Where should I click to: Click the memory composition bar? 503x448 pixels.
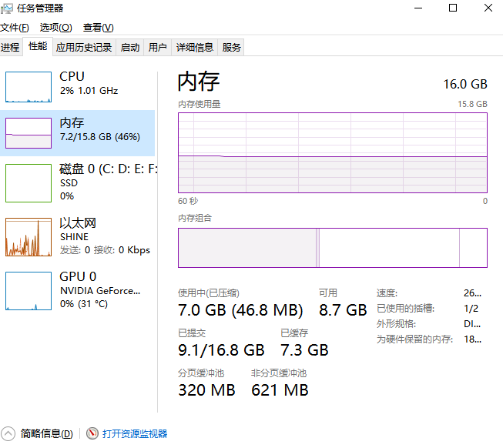coord(332,248)
